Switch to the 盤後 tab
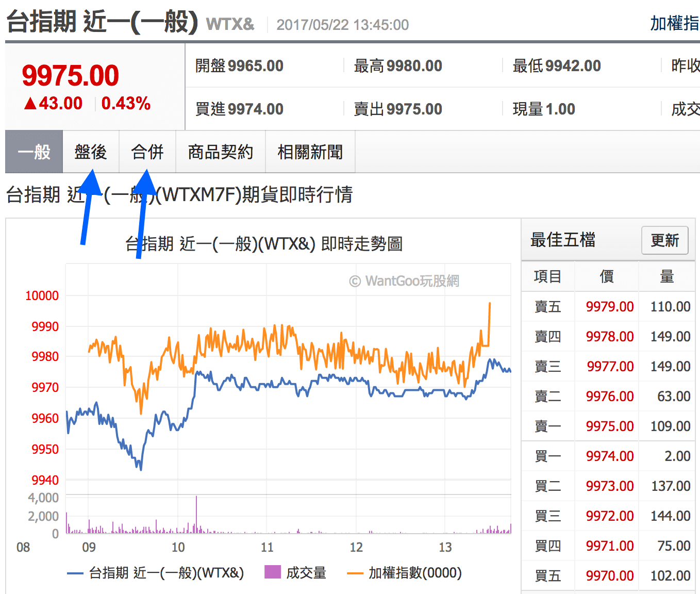 tap(91, 152)
